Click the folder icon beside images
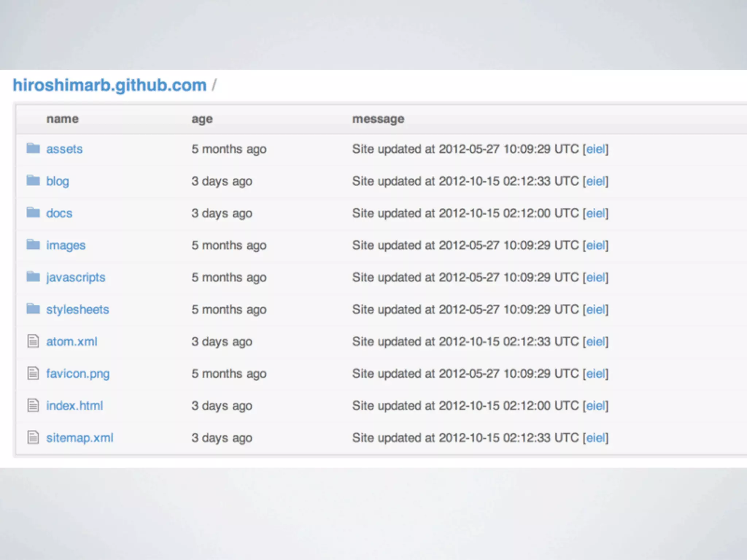The height and width of the screenshot is (560, 747). coord(33,245)
